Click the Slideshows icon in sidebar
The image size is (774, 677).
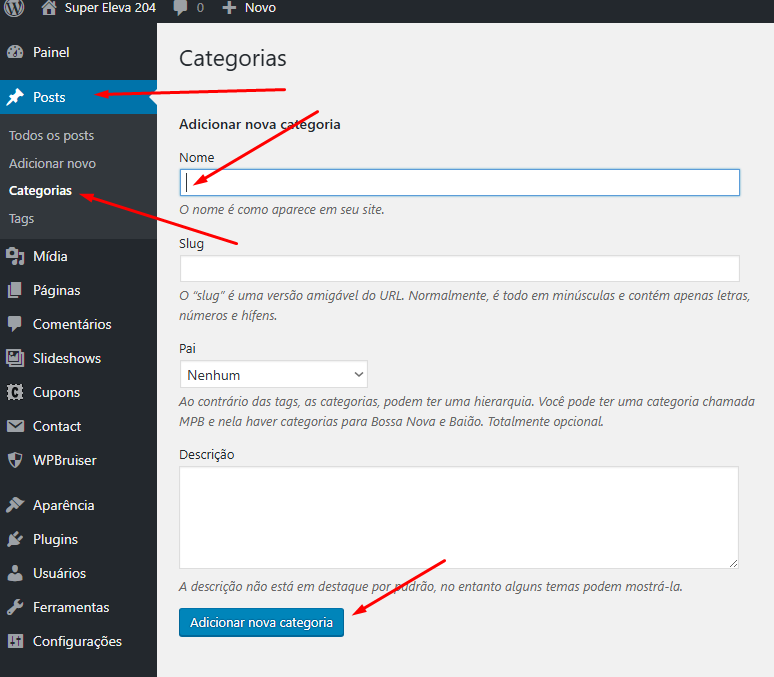tap(15, 358)
